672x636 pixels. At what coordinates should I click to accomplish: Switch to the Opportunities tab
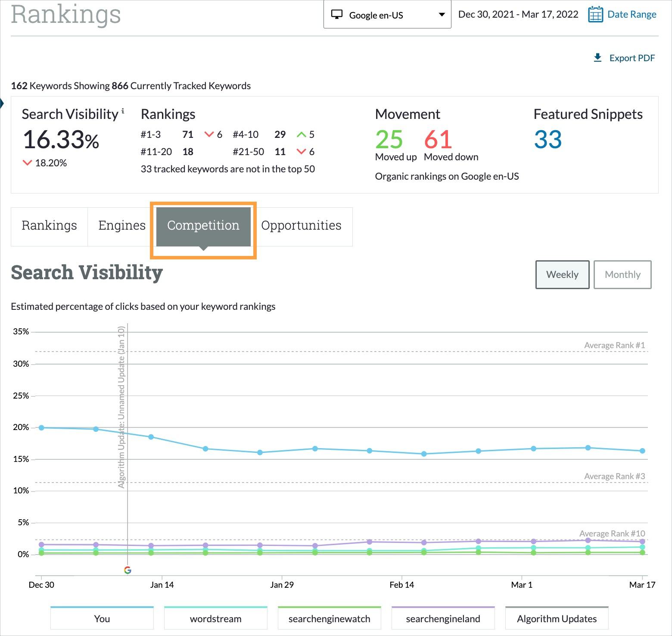(301, 225)
